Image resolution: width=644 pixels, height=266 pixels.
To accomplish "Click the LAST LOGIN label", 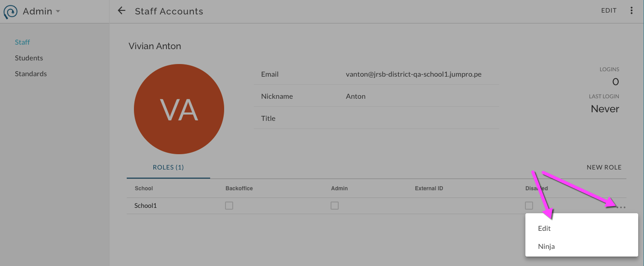I will point(604,96).
